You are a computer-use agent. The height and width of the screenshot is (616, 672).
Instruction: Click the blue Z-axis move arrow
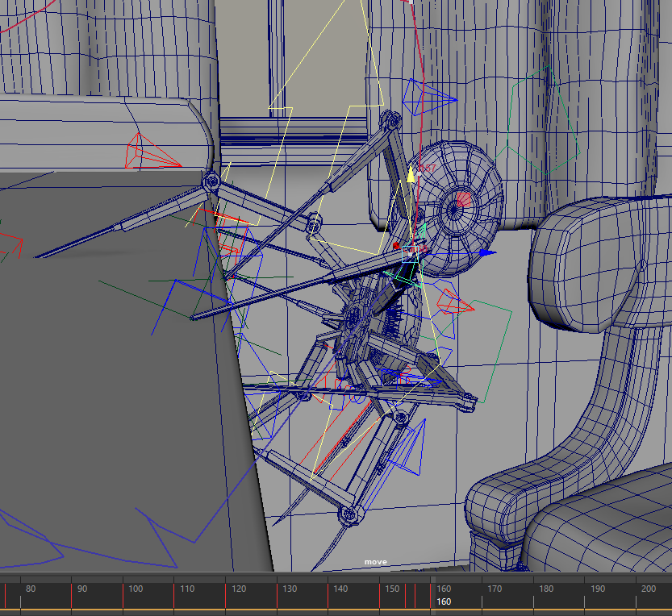pyautogui.click(x=486, y=252)
